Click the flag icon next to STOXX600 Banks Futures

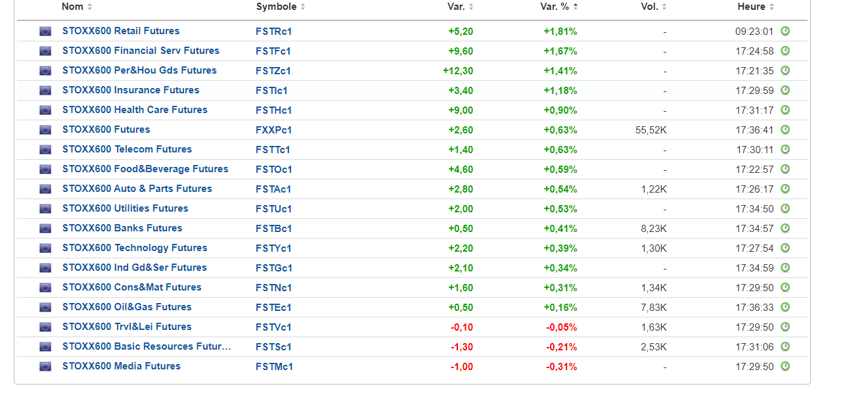click(45, 228)
